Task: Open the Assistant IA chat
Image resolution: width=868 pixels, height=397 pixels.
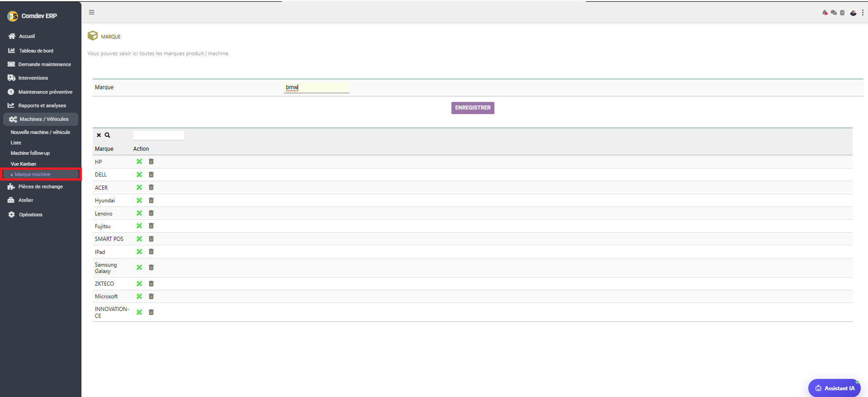Action: tap(834, 388)
